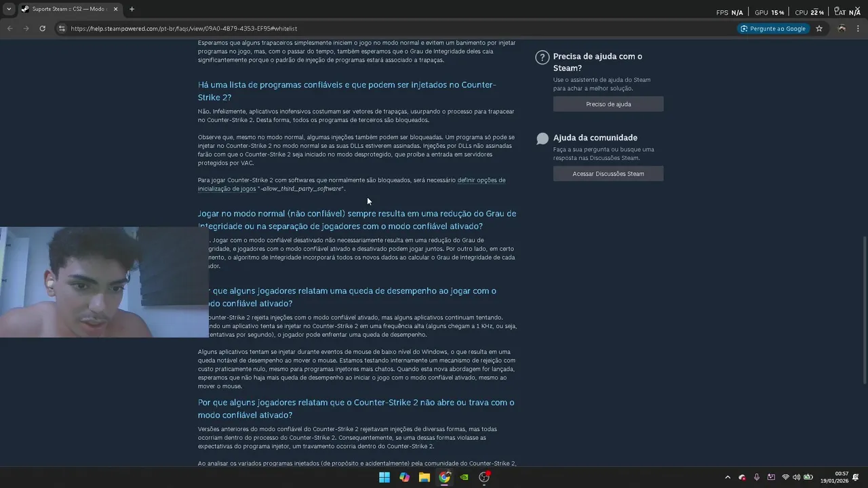Click heading about redução do Grau de Integridade
The height and width of the screenshot is (488, 868).
click(x=357, y=220)
